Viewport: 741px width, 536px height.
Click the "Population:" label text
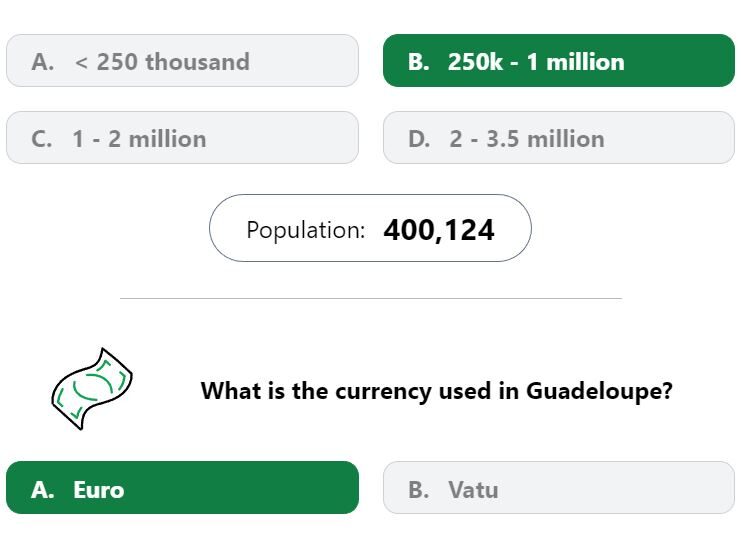(x=306, y=230)
